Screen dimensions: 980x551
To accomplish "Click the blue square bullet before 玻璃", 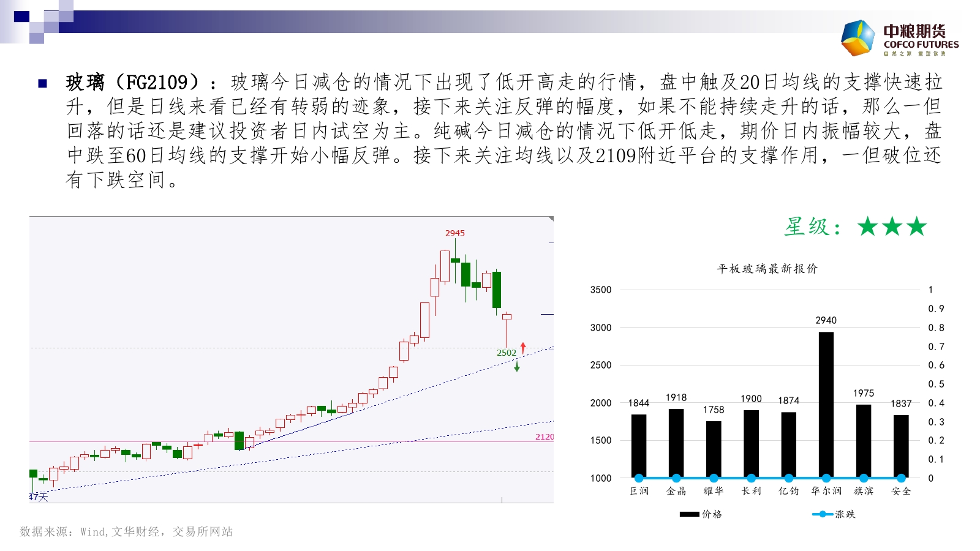I will point(42,83).
